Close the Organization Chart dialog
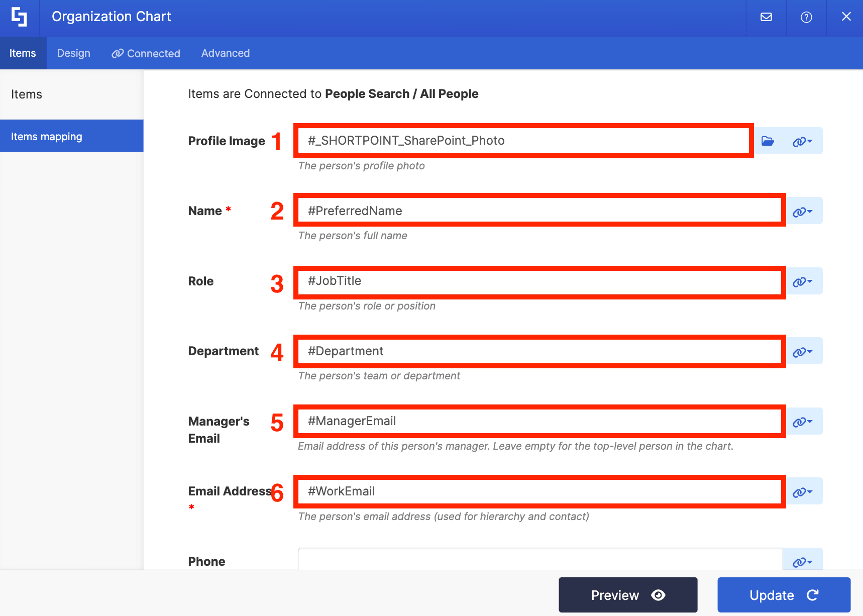Viewport: 863px width, 616px height. point(846,17)
